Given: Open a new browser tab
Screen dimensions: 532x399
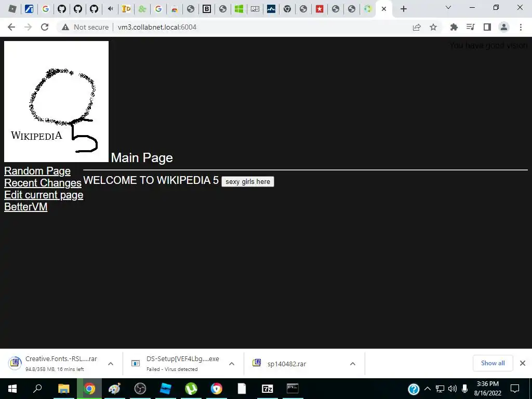Looking at the screenshot, I should pos(403,9).
